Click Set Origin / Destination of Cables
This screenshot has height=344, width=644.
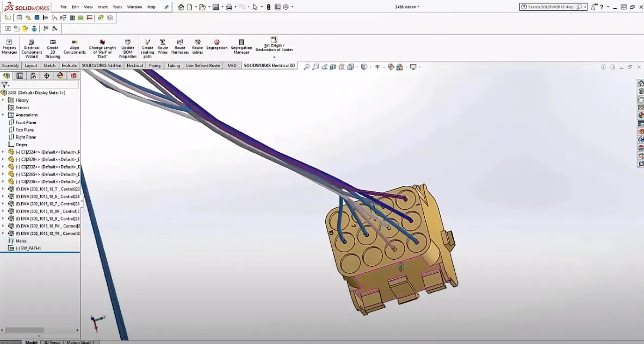click(274, 45)
